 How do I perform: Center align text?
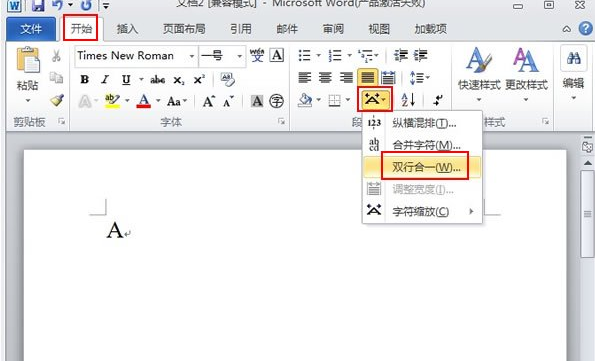[x=325, y=78]
